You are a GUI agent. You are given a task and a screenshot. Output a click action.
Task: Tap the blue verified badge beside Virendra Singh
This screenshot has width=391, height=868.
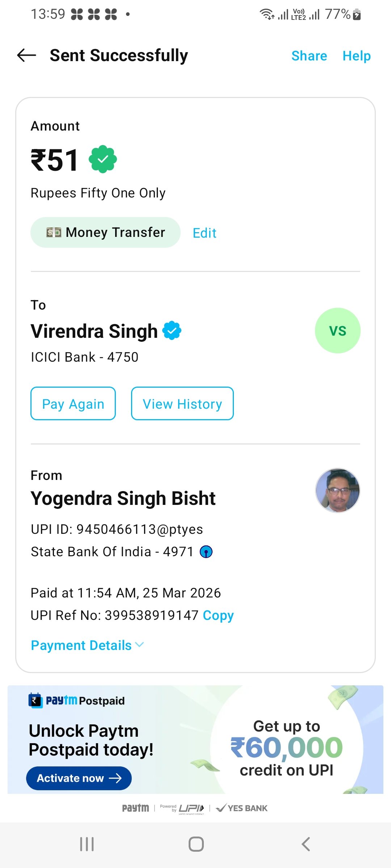point(172,331)
